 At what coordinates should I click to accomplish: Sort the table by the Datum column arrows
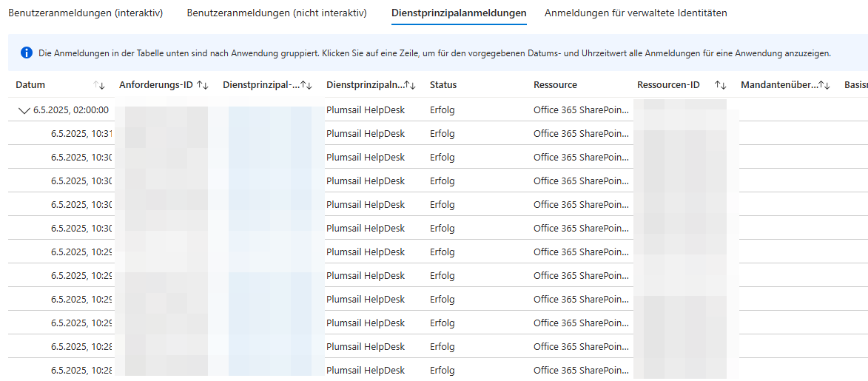99,85
